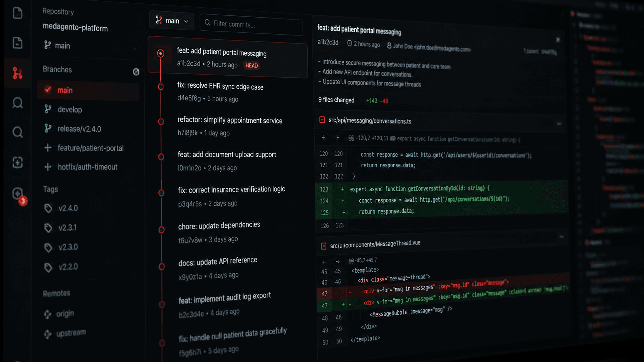Click the clock icon beside 2 hours ago
This screenshot has width=644, height=362.
(350, 43)
